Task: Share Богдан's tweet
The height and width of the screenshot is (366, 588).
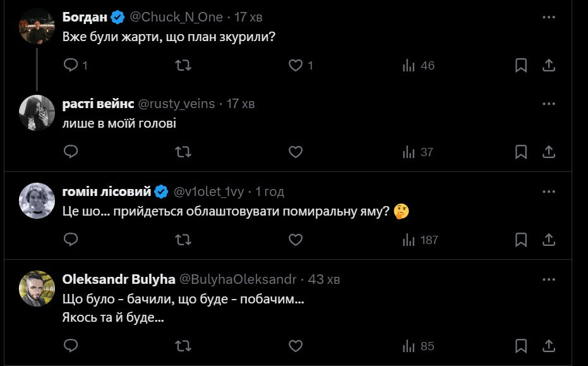Action: pyautogui.click(x=549, y=65)
